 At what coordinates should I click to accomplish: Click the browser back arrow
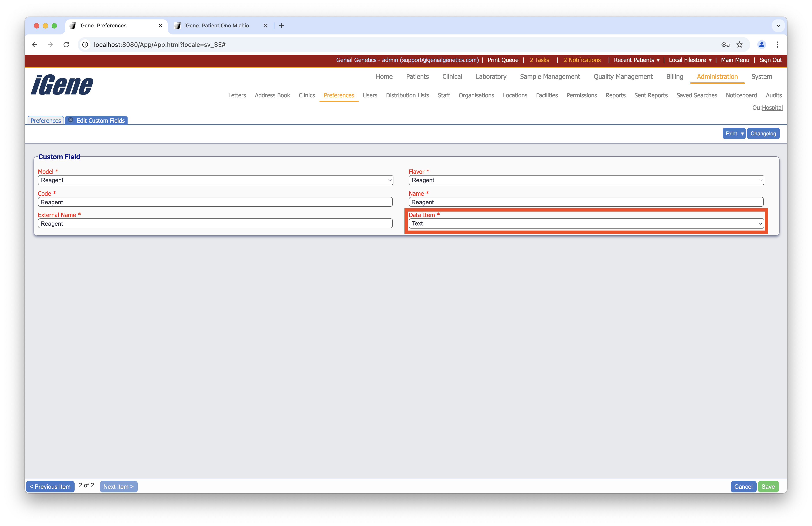coord(34,45)
